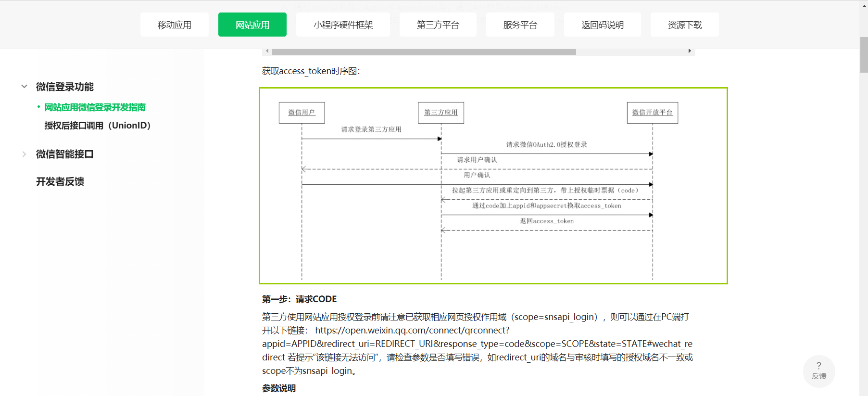Open the 小程序硬件框架 tab
Screen dimensions: 868x396
coord(343,25)
